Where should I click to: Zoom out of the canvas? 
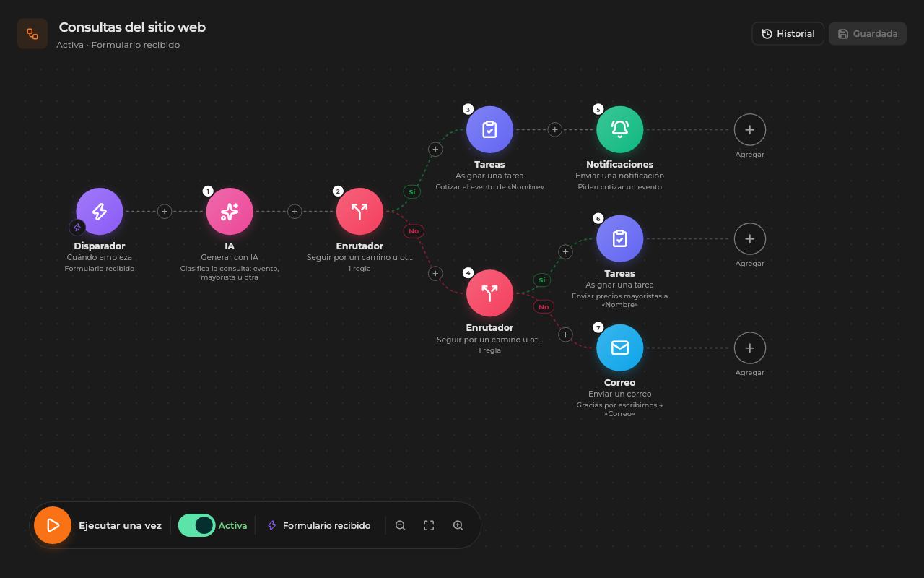pyautogui.click(x=400, y=525)
